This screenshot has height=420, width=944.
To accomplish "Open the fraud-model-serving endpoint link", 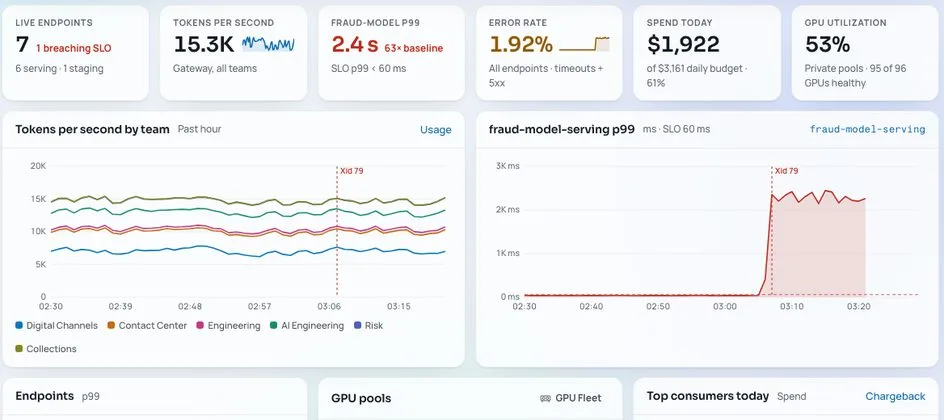I will point(867,129).
